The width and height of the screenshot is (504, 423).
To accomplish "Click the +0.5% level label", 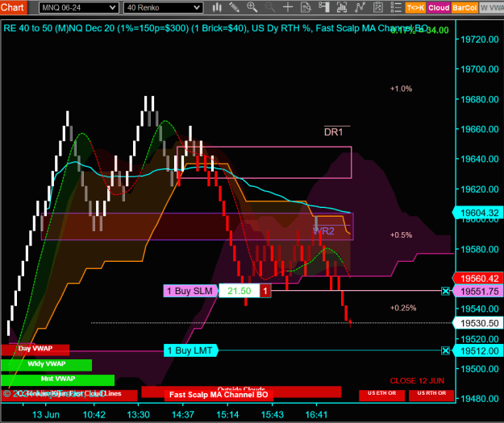I will 401,235.
